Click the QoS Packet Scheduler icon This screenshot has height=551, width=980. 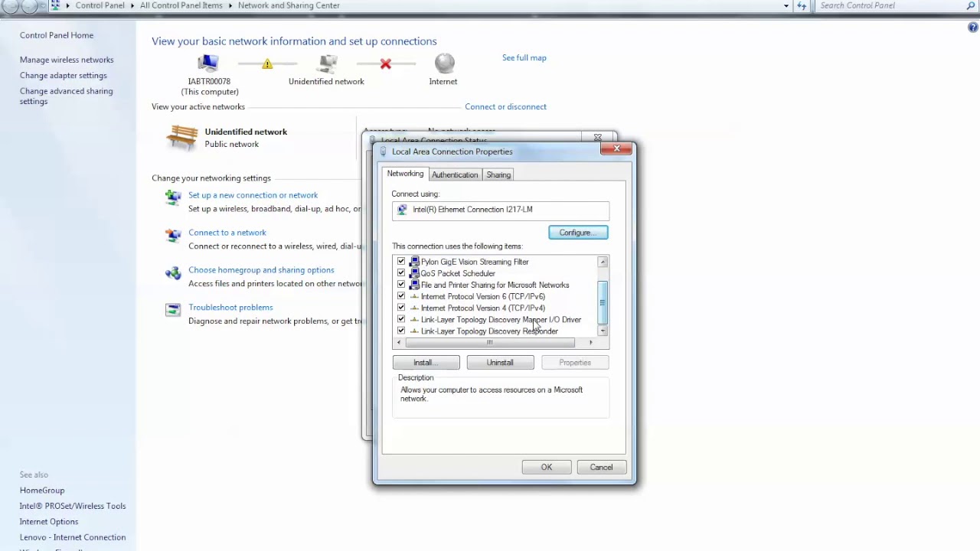[414, 273]
